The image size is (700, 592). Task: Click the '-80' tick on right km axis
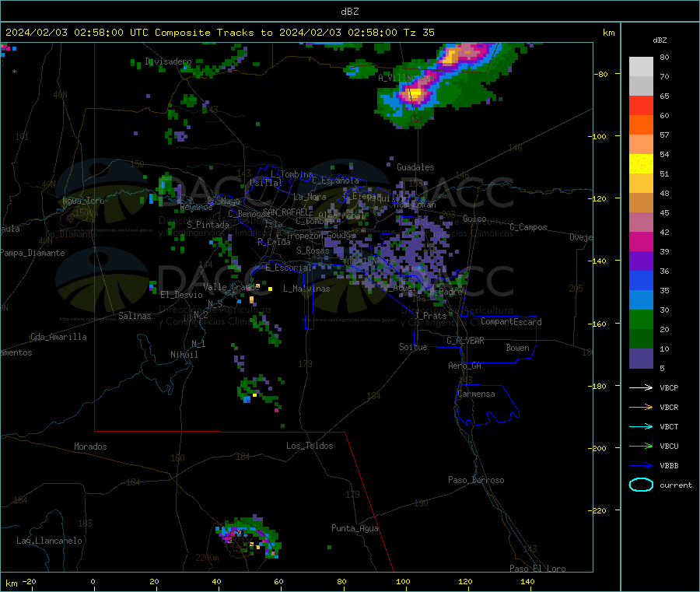click(x=601, y=74)
